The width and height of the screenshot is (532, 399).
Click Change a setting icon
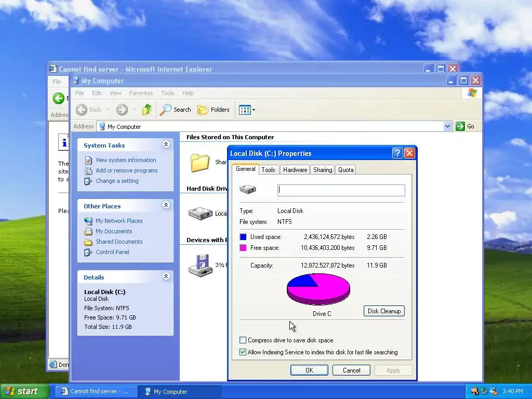point(88,181)
